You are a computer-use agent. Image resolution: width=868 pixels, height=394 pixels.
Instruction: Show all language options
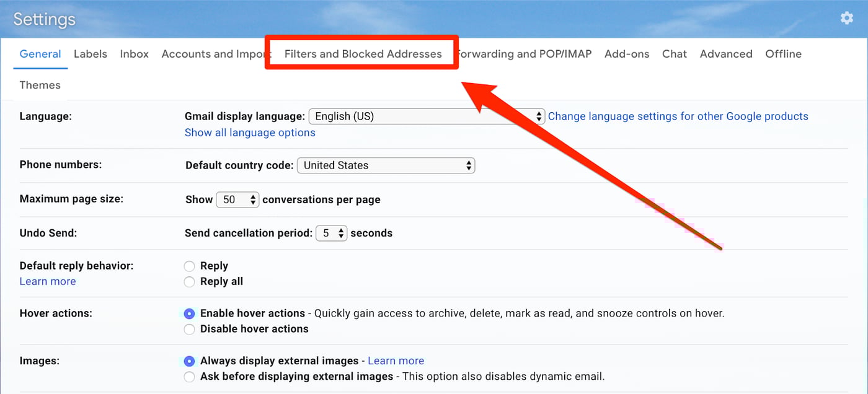click(249, 132)
